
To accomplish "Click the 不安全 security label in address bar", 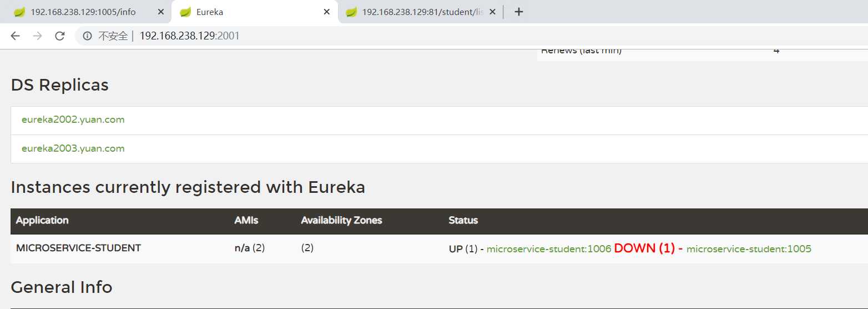I will (x=113, y=36).
